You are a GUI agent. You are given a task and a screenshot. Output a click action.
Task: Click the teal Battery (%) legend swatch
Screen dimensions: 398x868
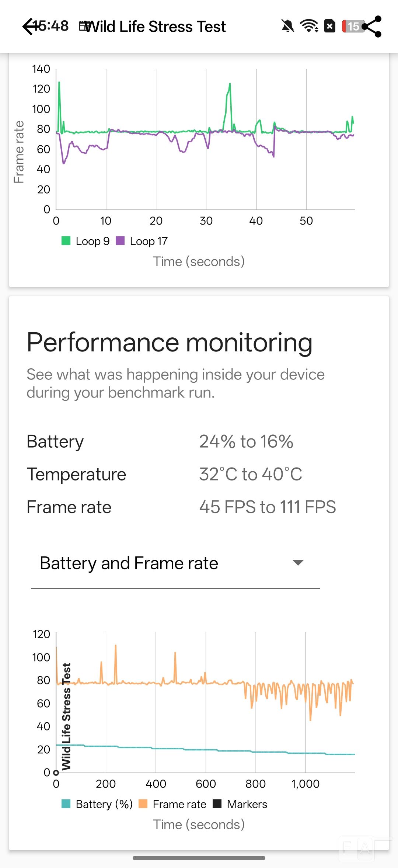coord(66,804)
